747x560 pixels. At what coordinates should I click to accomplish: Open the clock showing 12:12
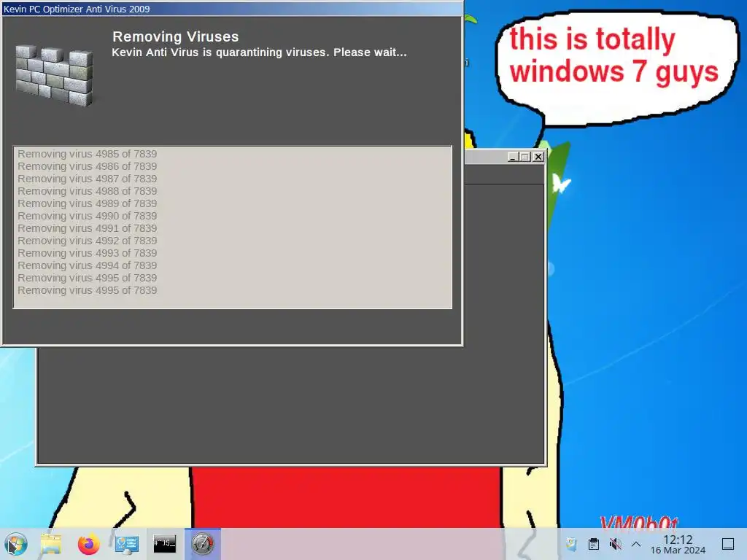click(x=678, y=544)
